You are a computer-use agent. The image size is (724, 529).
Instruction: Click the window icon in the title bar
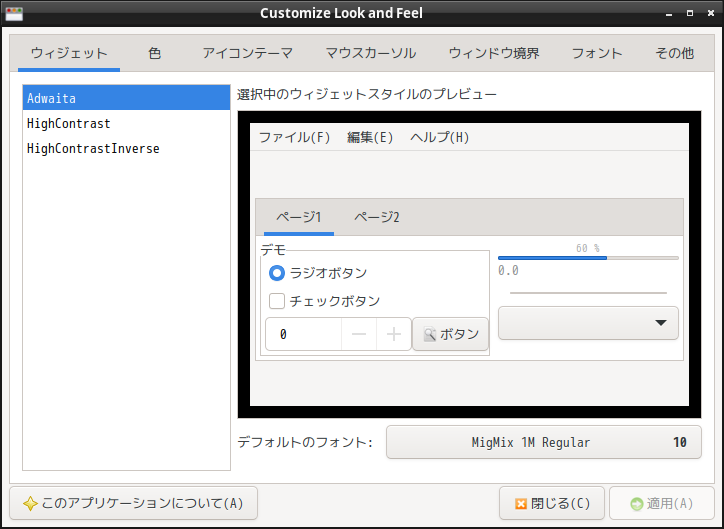tap(14, 13)
